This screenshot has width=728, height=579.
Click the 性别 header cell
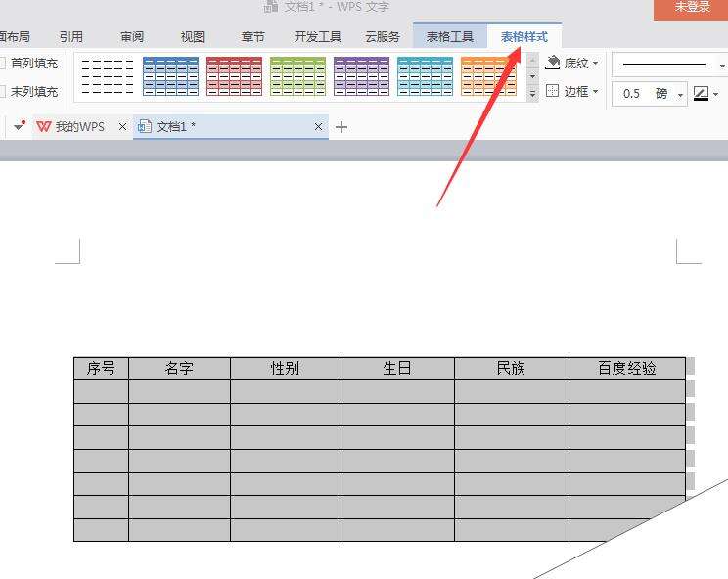[286, 369]
